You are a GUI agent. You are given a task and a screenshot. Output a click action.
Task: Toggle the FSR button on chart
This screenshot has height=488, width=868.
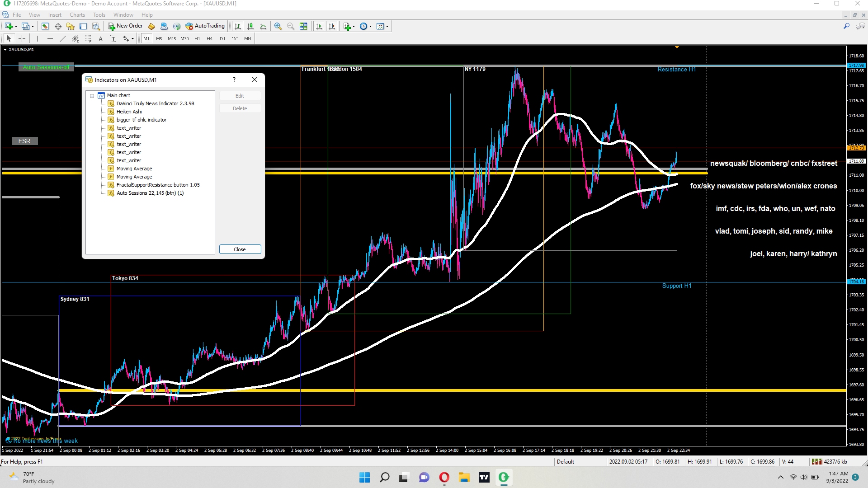point(24,141)
